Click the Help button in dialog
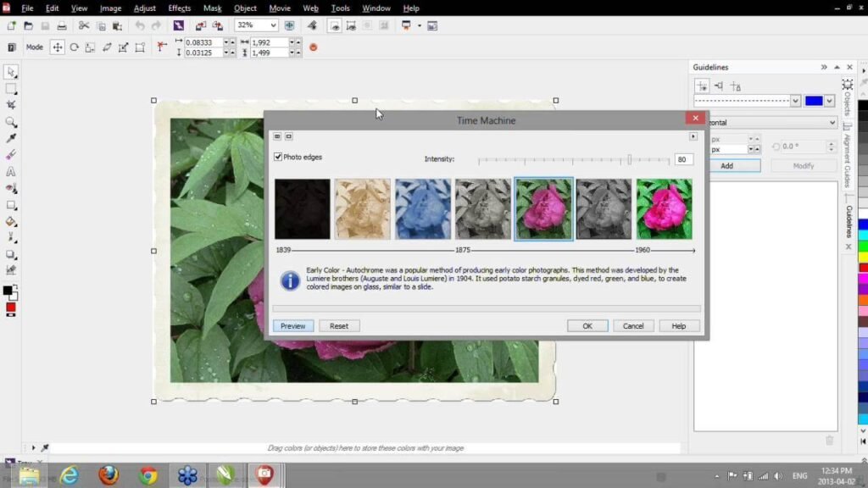Image resolution: width=868 pixels, height=488 pixels. pyautogui.click(x=679, y=326)
